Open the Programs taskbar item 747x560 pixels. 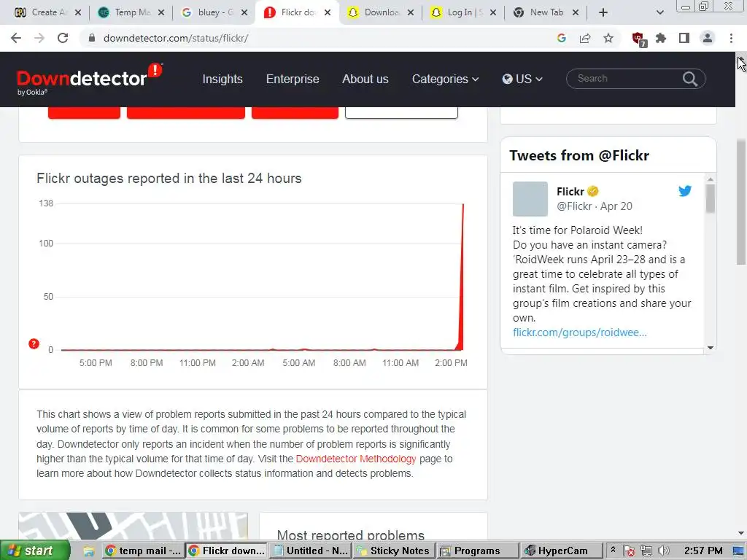[477, 551]
